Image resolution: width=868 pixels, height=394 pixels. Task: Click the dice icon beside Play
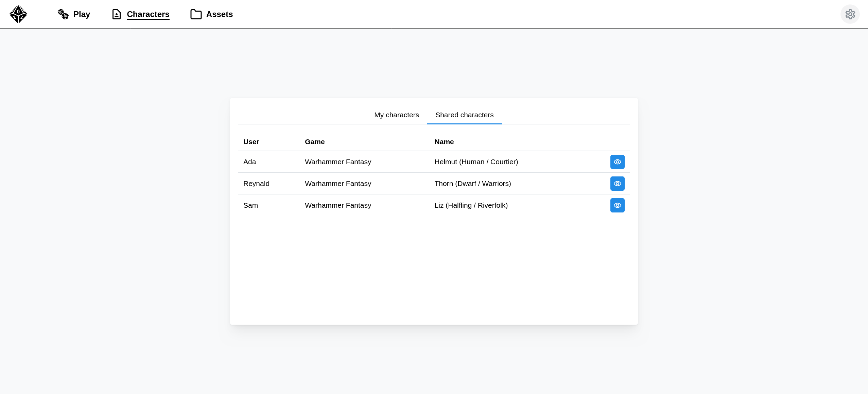[63, 14]
